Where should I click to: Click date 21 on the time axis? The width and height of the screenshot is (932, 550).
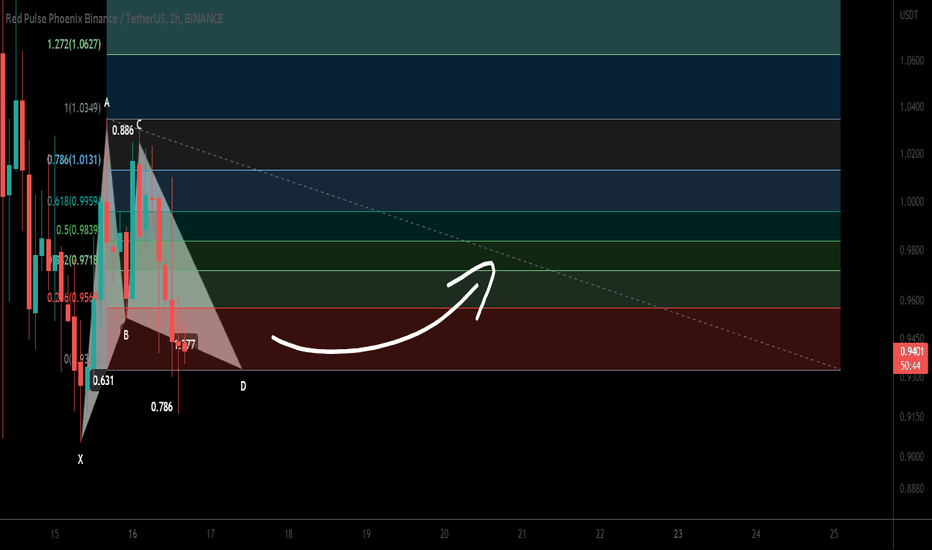(522, 534)
